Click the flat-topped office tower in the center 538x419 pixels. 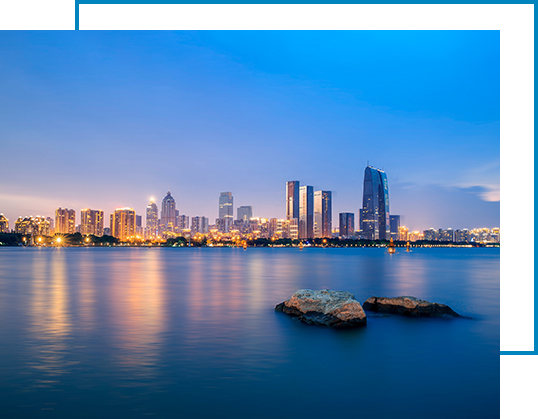coord(226,206)
